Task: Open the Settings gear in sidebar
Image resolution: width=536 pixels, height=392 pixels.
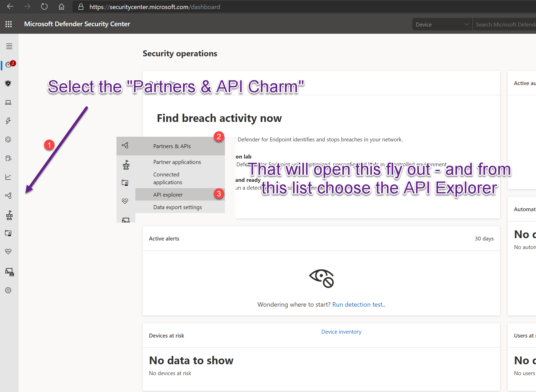Action: 8,290
